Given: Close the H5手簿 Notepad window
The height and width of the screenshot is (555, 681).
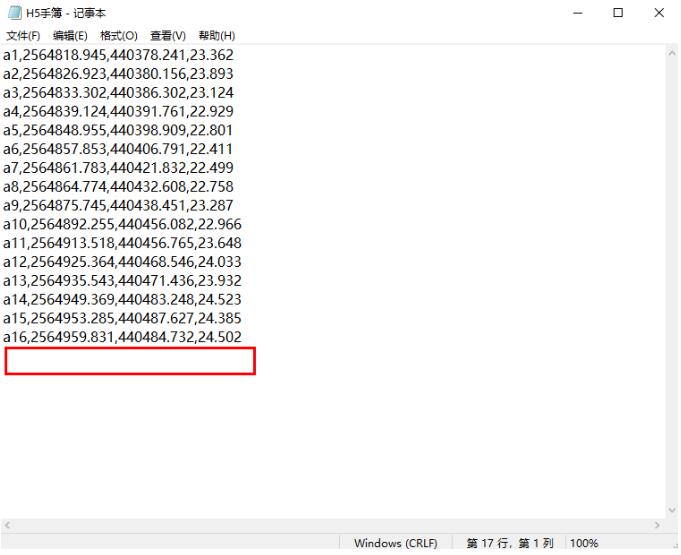Looking at the screenshot, I should coord(659,13).
